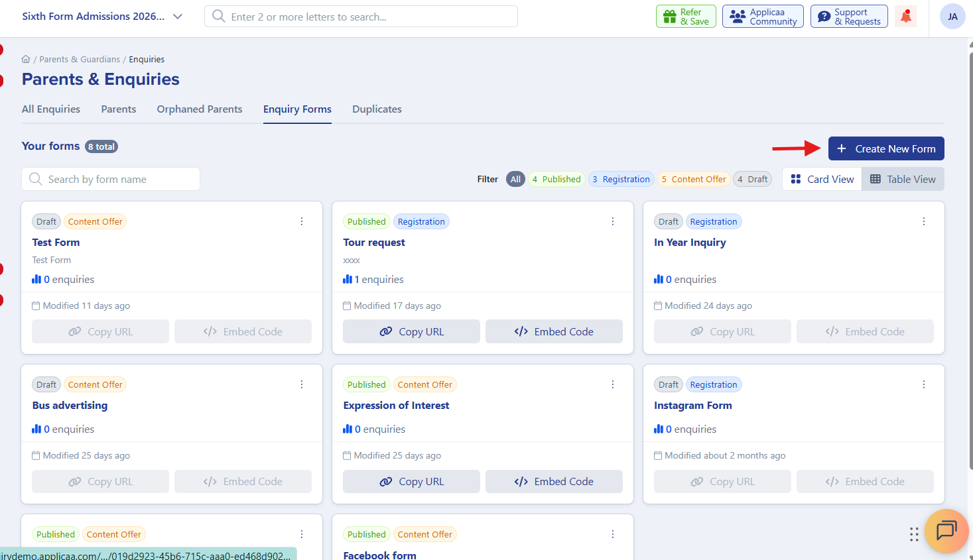The width and height of the screenshot is (973, 560).
Task: Open Tour request card options menu
Action: pyautogui.click(x=613, y=221)
